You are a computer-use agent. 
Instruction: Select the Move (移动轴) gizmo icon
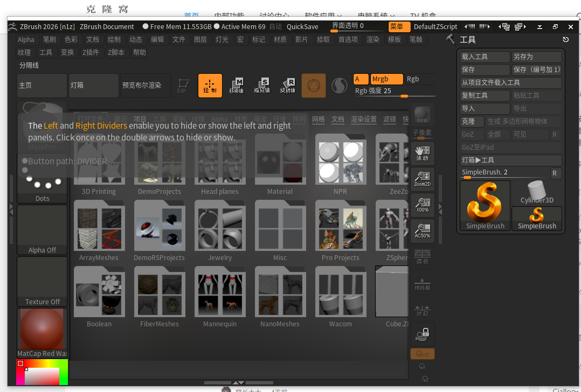236,86
